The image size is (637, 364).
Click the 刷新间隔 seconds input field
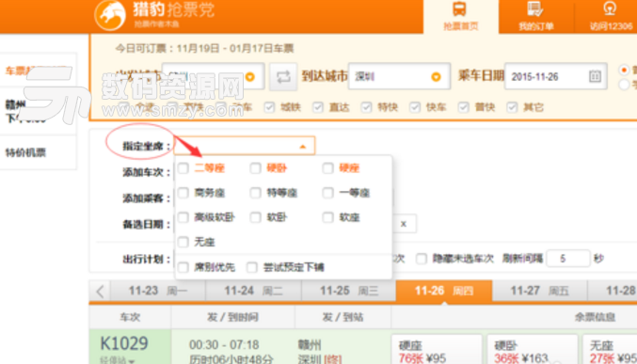568,259
